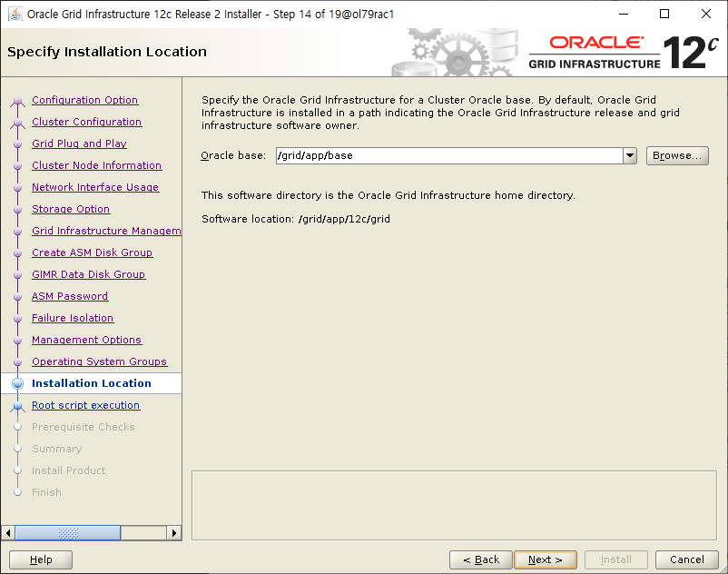Open Failure Isolation step
This screenshot has width=728, height=574.
click(x=73, y=318)
